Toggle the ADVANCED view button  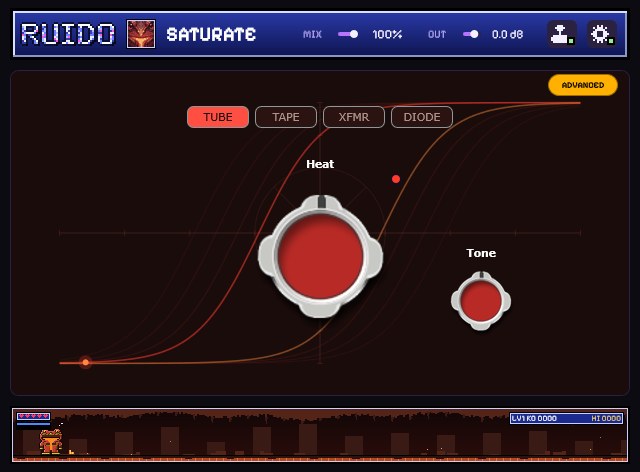pos(583,85)
